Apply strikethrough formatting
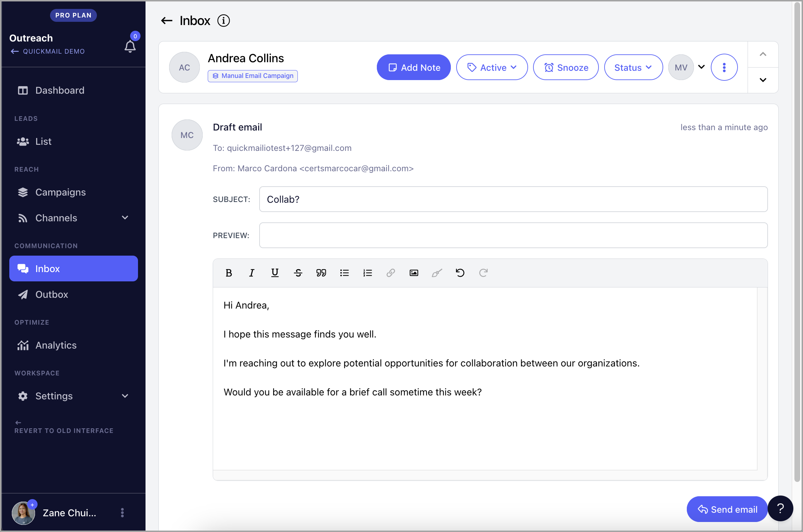Viewport: 803px width, 532px height. point(298,273)
